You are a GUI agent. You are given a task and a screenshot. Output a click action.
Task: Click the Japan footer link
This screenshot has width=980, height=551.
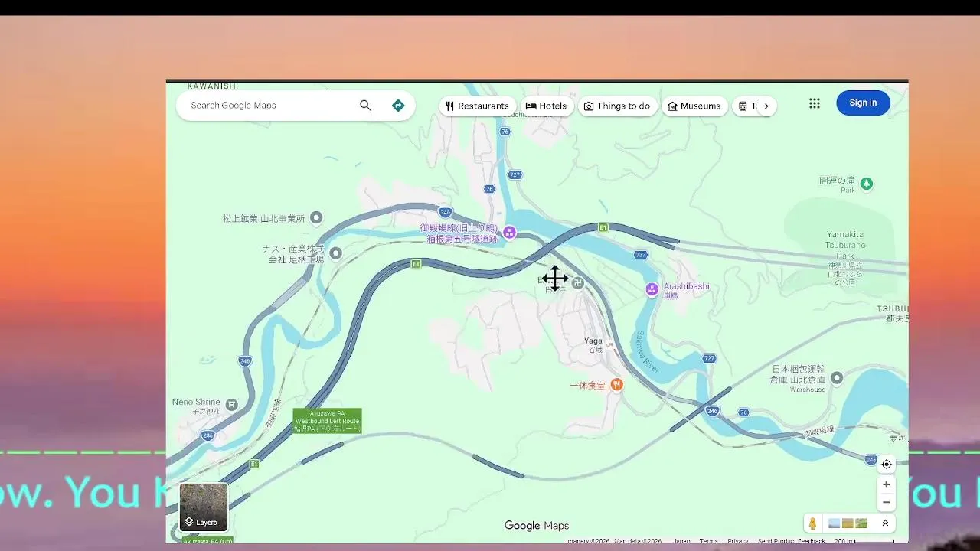coord(681,541)
